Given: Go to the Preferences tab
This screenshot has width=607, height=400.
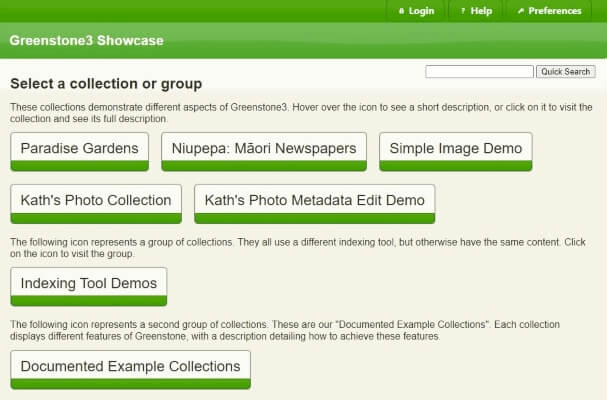Looking at the screenshot, I should pos(549,11).
